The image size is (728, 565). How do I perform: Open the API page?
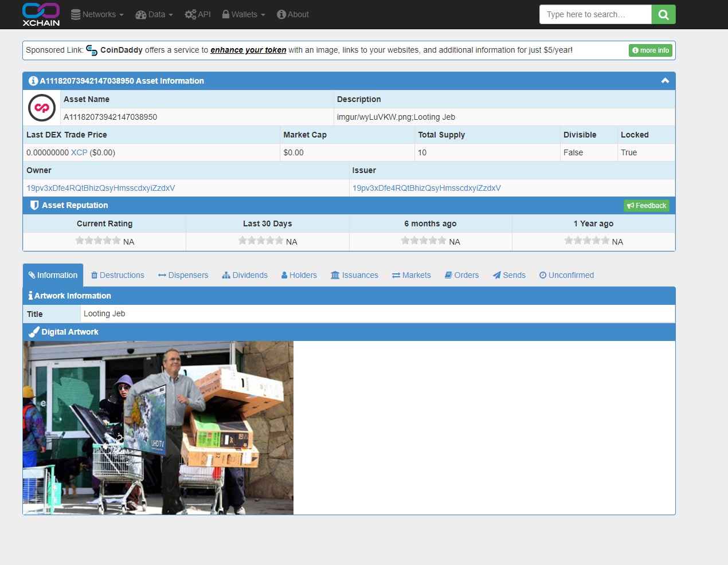tap(198, 14)
